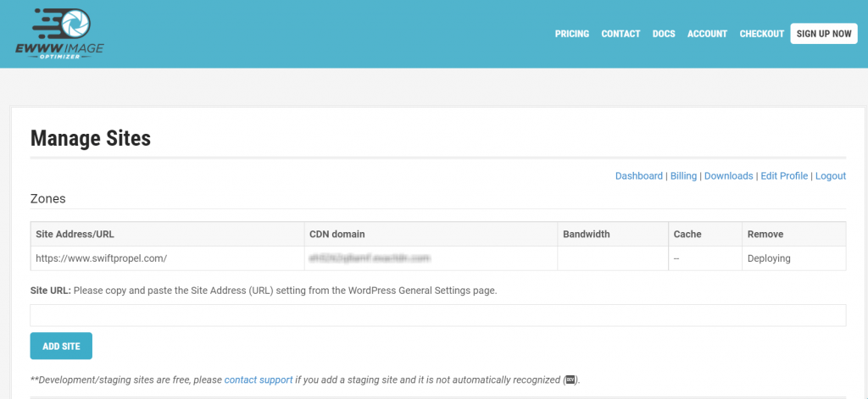Screen dimensions: 868x399
Task: Open the Edit Profile link
Action: coord(784,176)
